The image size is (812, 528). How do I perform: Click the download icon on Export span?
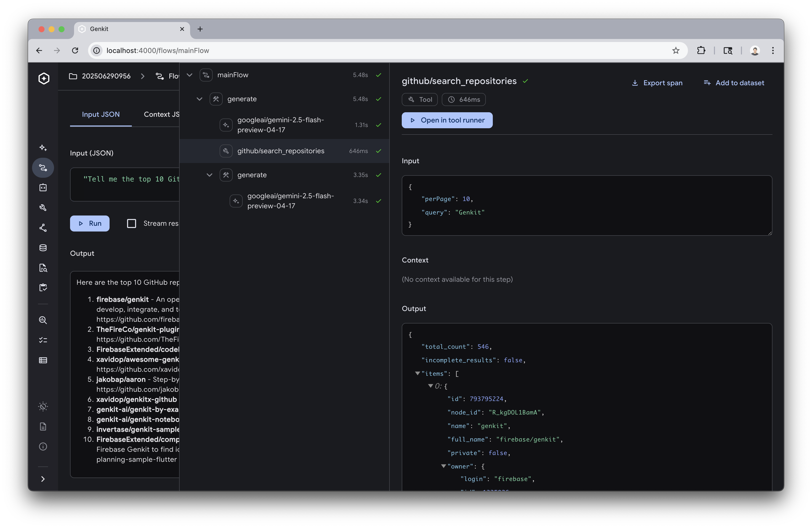click(x=635, y=83)
